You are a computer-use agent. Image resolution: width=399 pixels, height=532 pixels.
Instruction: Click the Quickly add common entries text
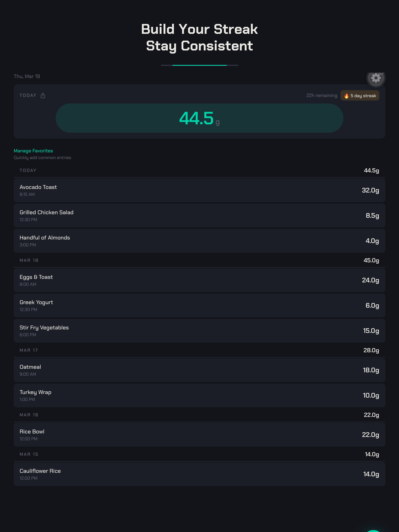pos(42,158)
